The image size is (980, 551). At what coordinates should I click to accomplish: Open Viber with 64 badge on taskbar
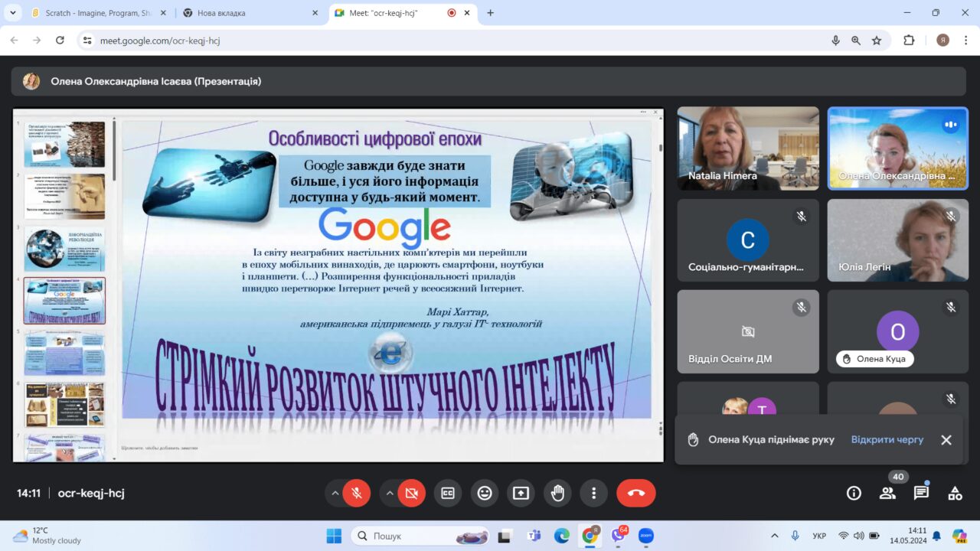[x=618, y=536]
